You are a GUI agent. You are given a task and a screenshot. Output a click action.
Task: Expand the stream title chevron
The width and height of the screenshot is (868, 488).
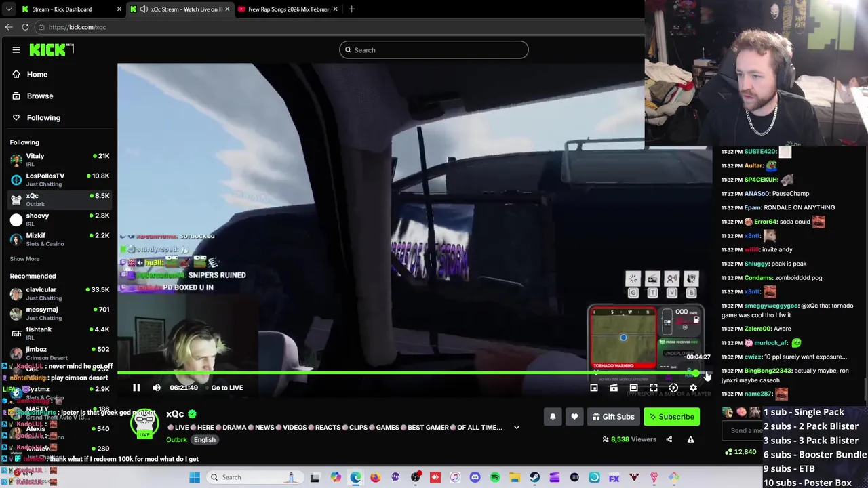point(517,428)
